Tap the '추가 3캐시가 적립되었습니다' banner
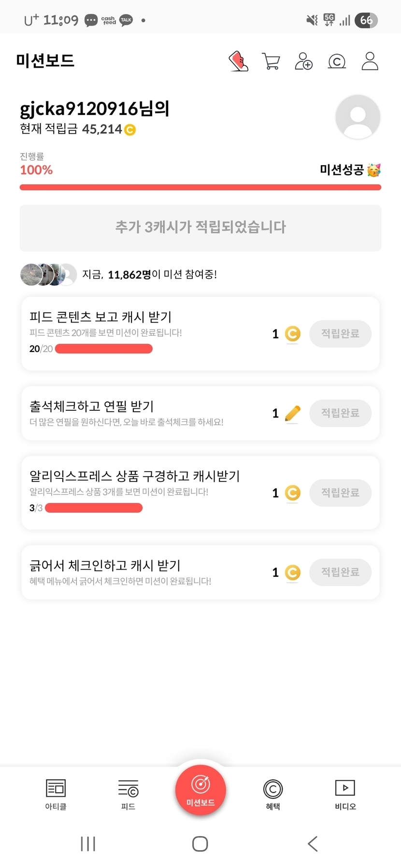Screen dimensions: 401x868 (x=200, y=228)
